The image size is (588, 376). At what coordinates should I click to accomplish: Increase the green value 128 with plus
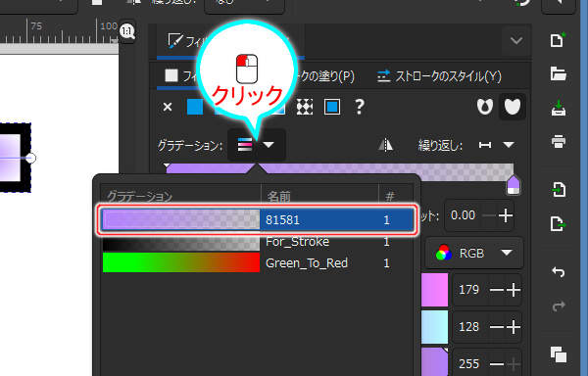[x=514, y=327]
